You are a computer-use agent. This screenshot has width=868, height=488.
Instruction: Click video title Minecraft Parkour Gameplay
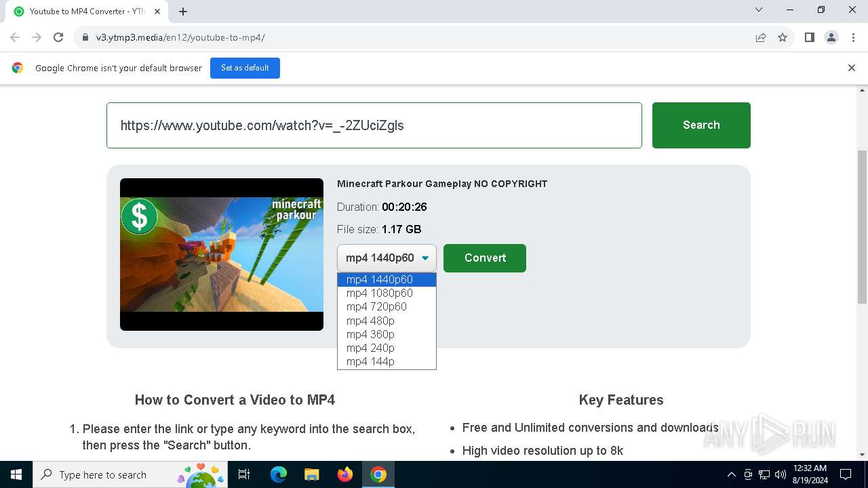click(442, 184)
